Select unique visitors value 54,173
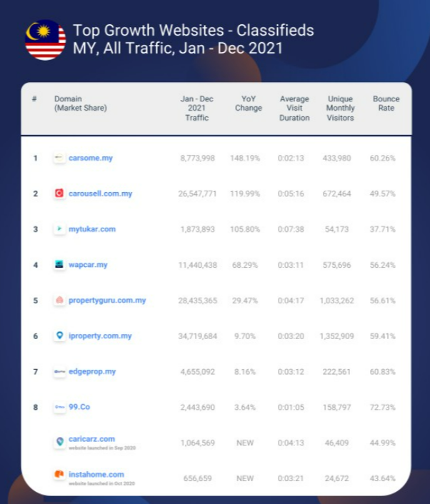This screenshot has width=430, height=504. (336, 229)
